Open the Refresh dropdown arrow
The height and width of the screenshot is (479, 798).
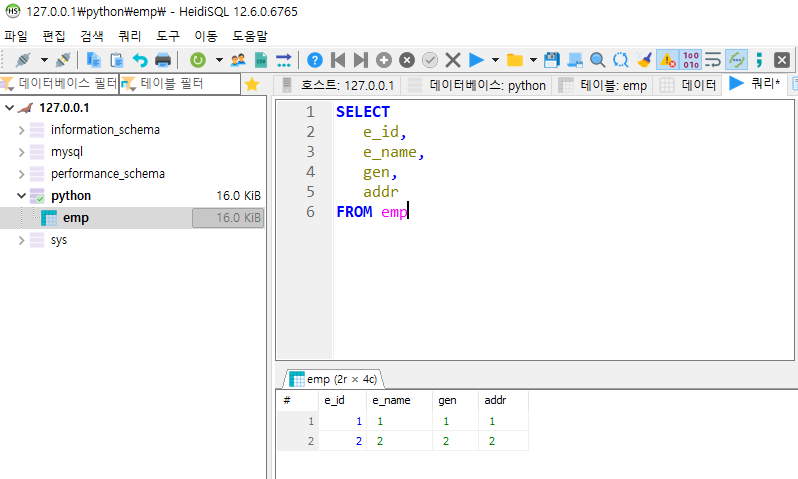click(219, 60)
